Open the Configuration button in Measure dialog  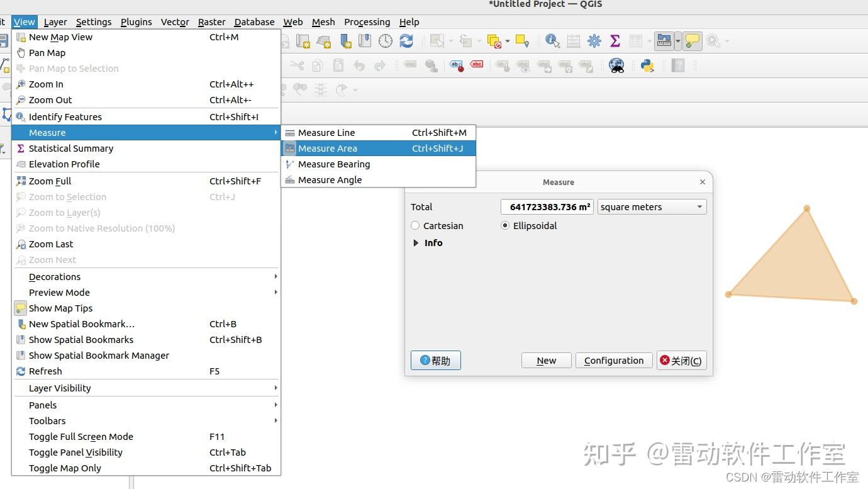613,360
